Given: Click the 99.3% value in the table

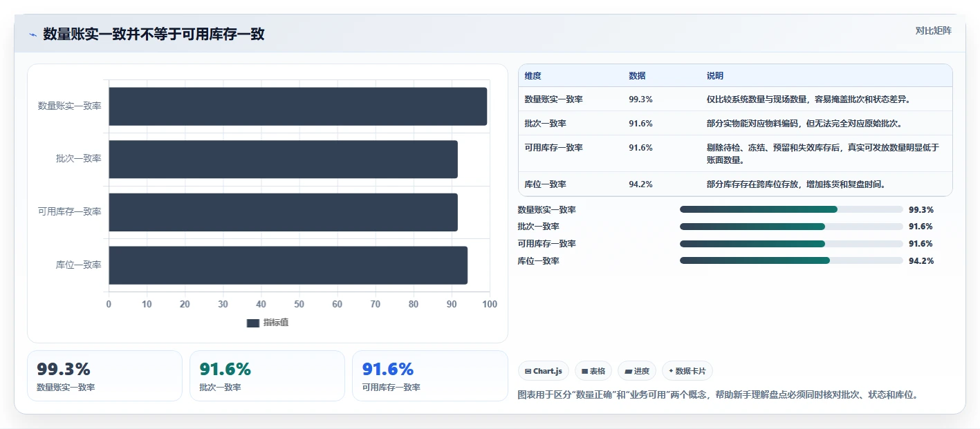Looking at the screenshot, I should click(640, 99).
